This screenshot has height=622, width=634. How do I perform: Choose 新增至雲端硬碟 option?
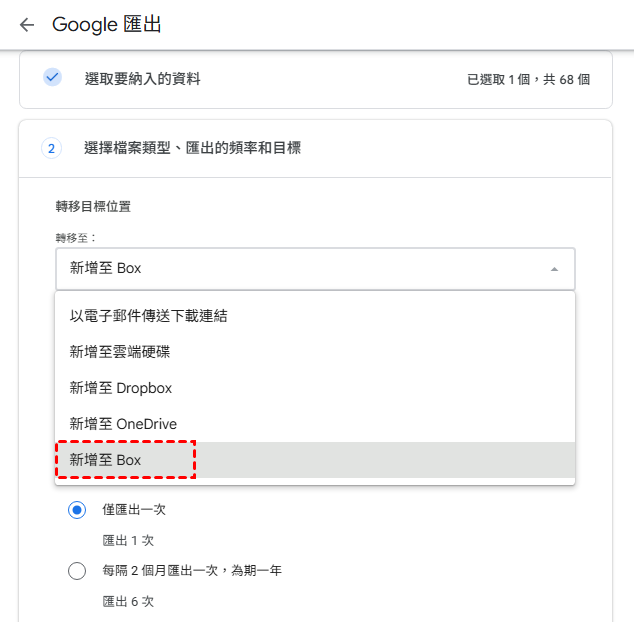pyautogui.click(x=127, y=352)
